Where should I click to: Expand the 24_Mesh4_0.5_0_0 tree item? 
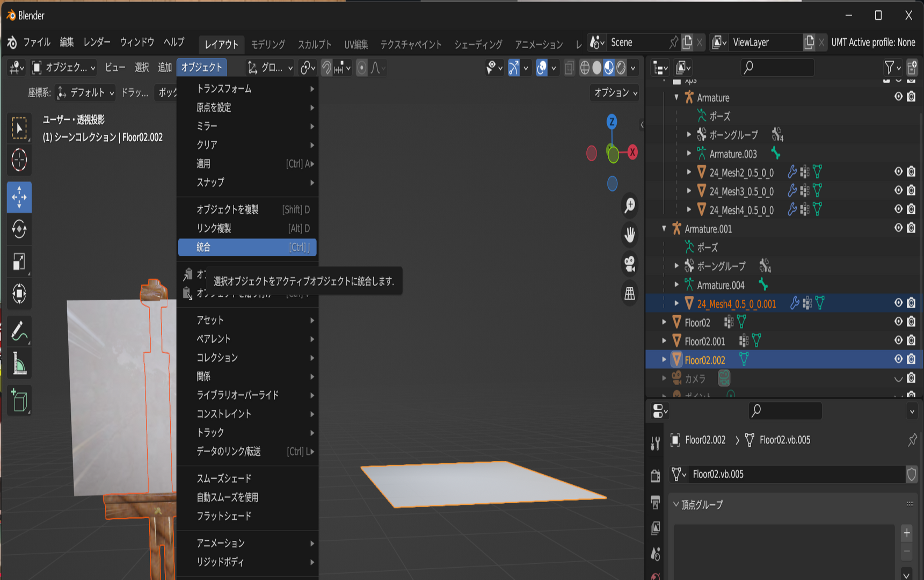[689, 209]
